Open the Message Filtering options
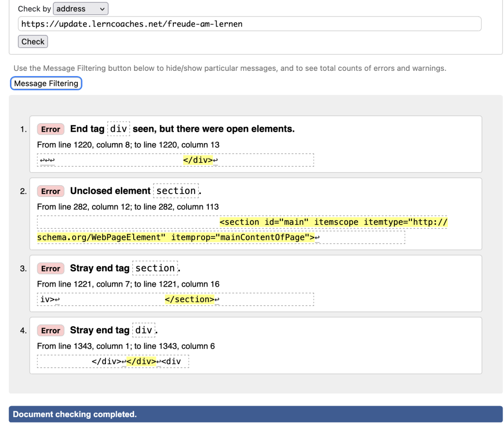Viewport: 504px width, 425px height. click(46, 84)
